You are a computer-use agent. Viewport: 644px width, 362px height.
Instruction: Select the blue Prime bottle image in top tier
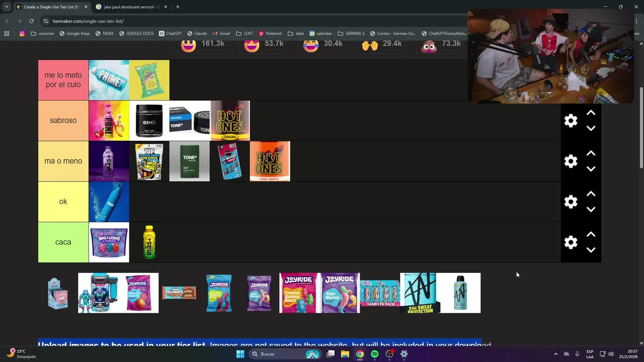coord(109,80)
